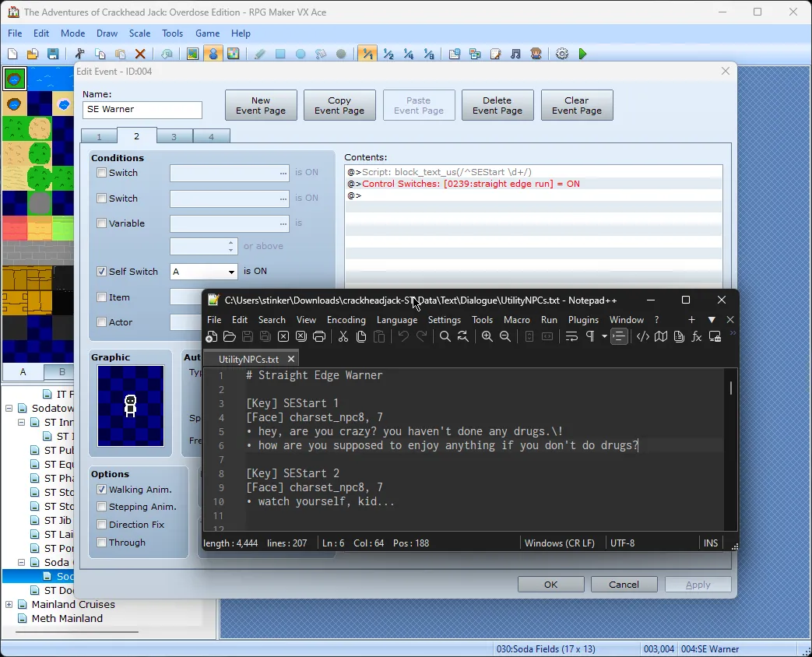The width and height of the screenshot is (812, 657).
Task: Click the Zoom Out icon in Notepad++ toolbar
Action: [505, 336]
